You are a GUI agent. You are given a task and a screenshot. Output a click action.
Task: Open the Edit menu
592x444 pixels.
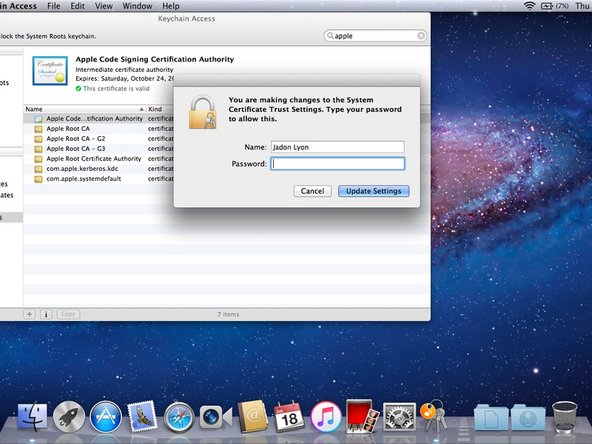(x=77, y=6)
